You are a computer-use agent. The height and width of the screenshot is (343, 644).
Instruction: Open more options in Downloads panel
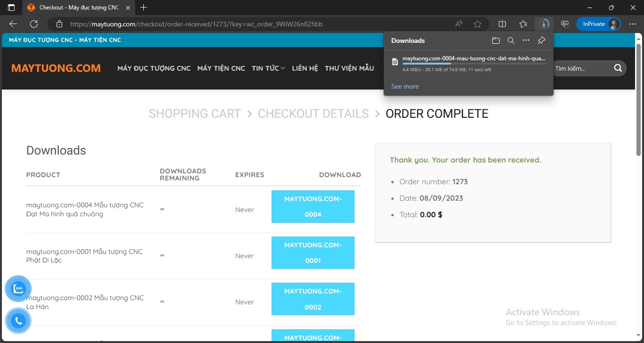tap(526, 41)
